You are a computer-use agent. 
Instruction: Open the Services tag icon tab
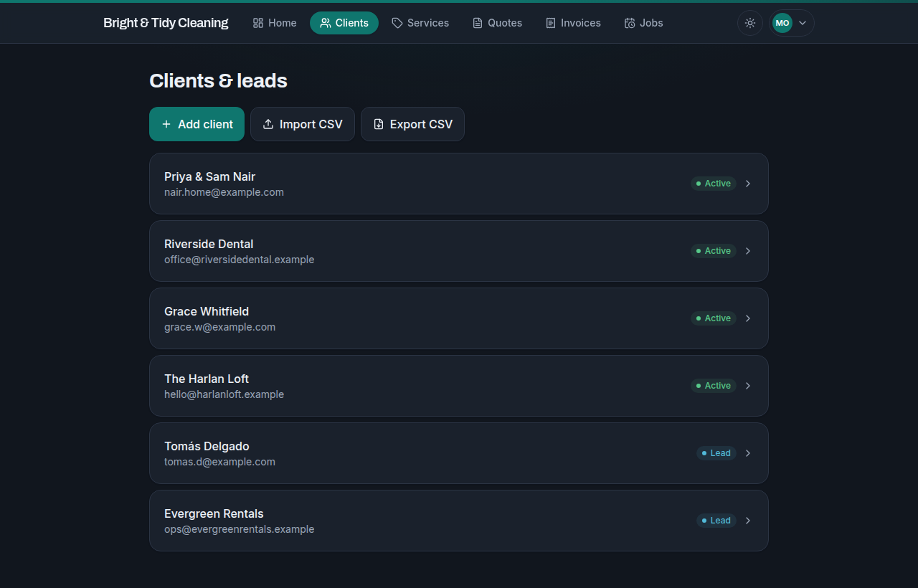tap(397, 23)
